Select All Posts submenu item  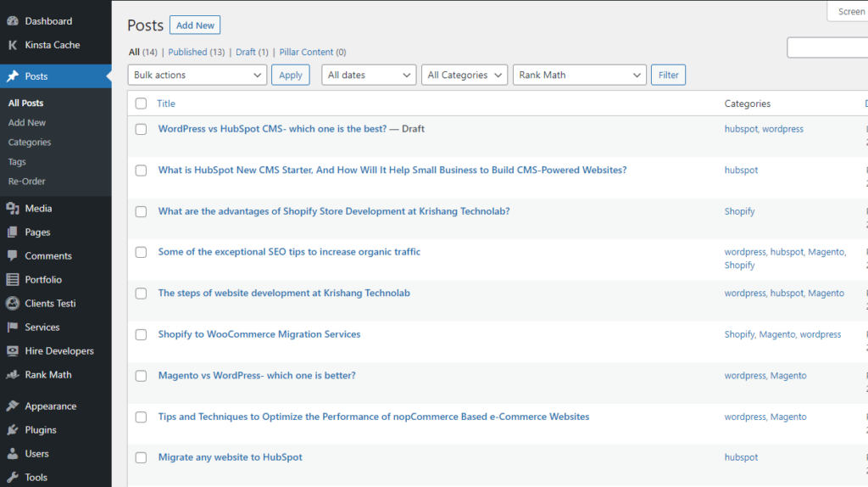[25, 103]
